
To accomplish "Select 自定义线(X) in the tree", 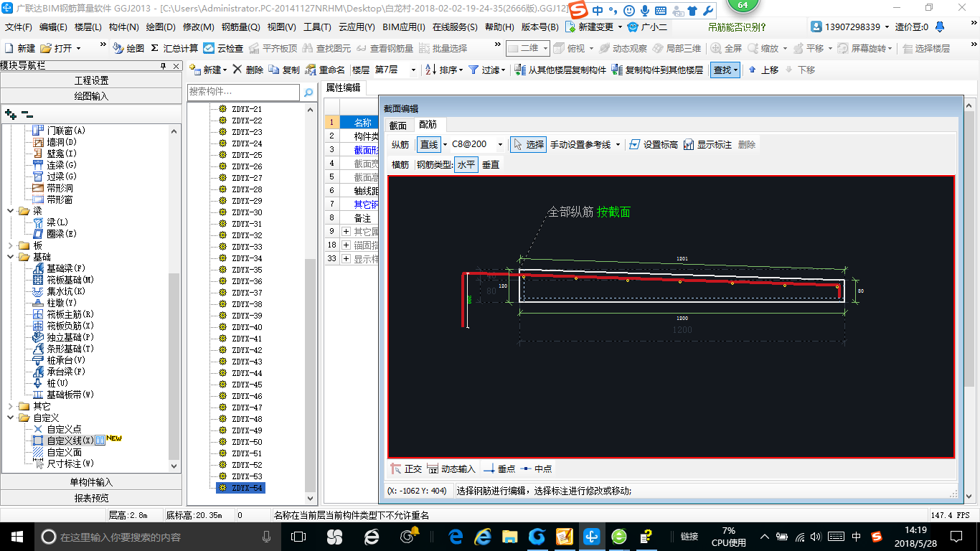I will (70, 441).
